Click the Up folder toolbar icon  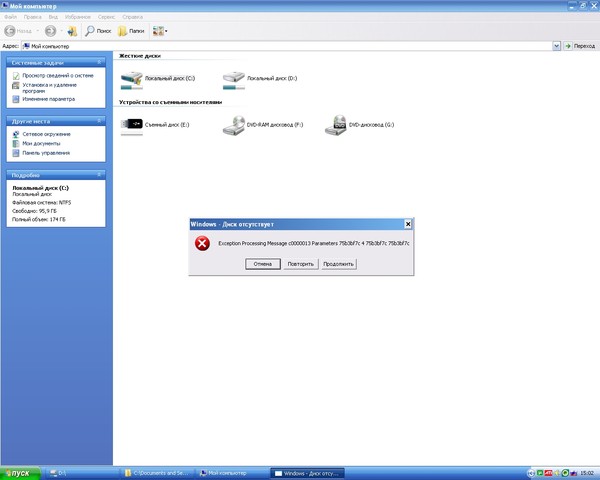tap(72, 31)
